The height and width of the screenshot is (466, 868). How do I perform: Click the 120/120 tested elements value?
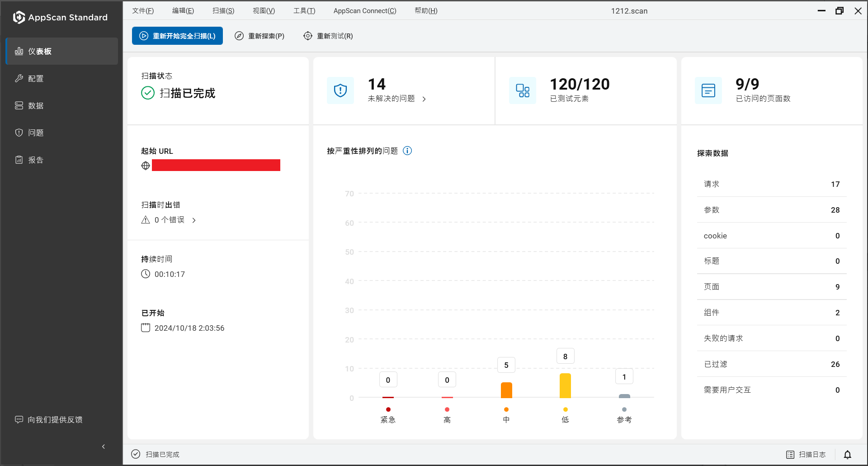pyautogui.click(x=580, y=84)
